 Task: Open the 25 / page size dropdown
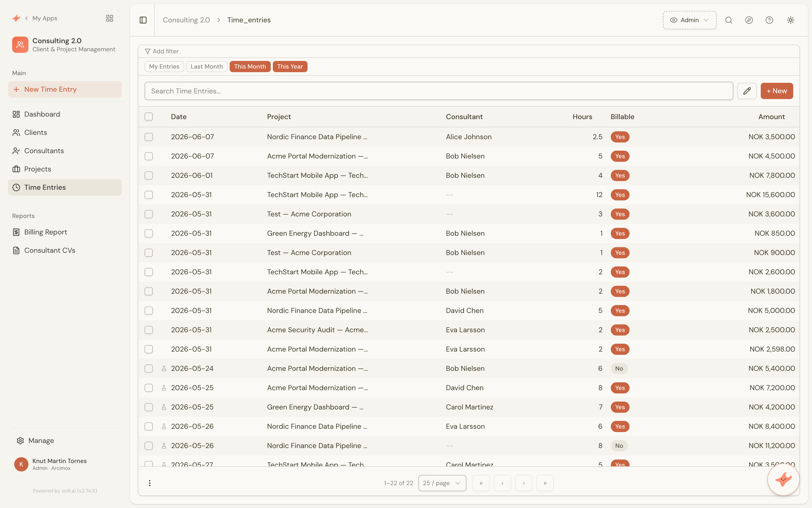pos(442,483)
